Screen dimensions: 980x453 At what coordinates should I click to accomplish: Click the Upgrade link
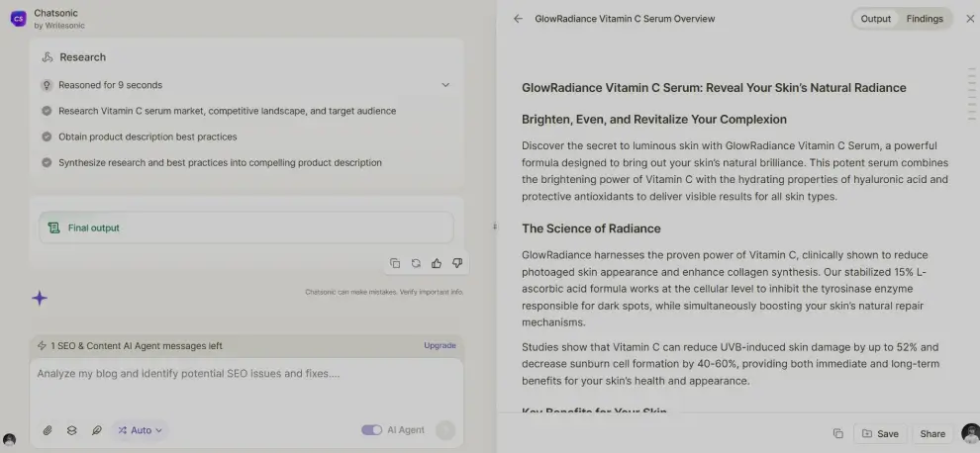click(440, 345)
